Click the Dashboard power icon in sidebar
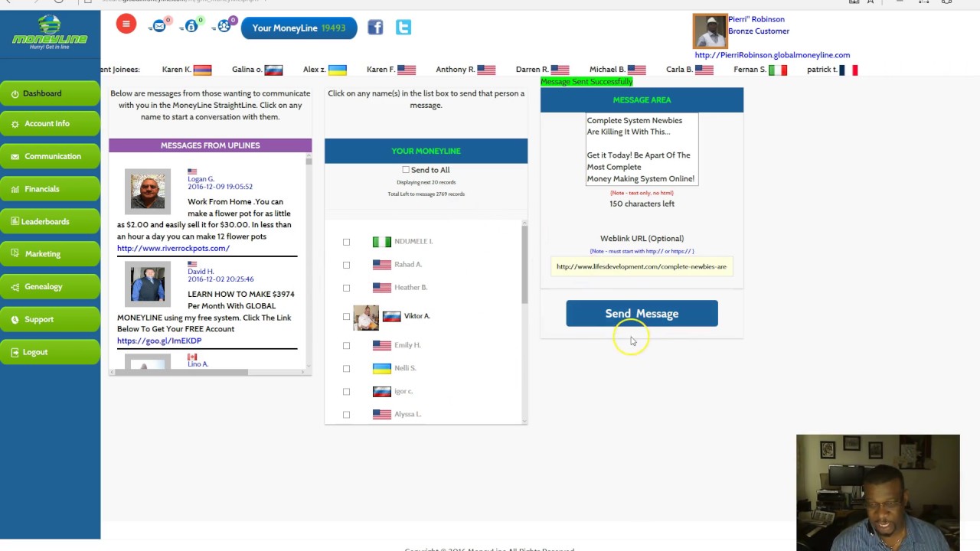 (15, 94)
